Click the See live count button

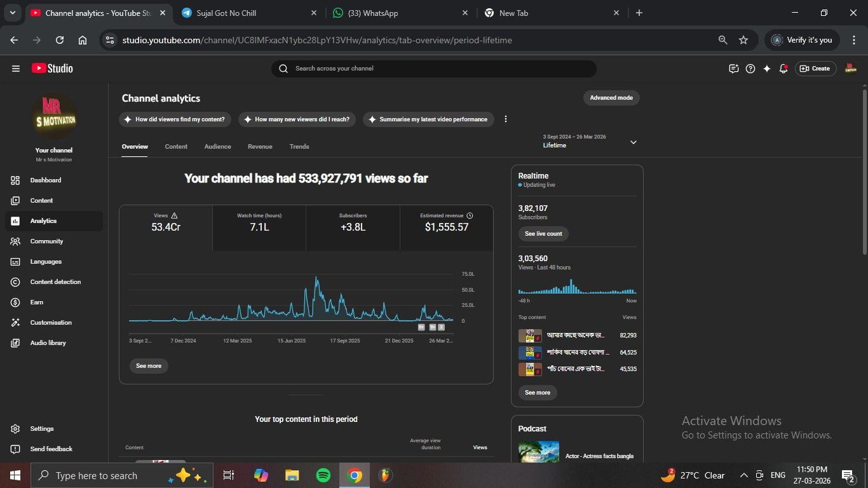click(543, 234)
